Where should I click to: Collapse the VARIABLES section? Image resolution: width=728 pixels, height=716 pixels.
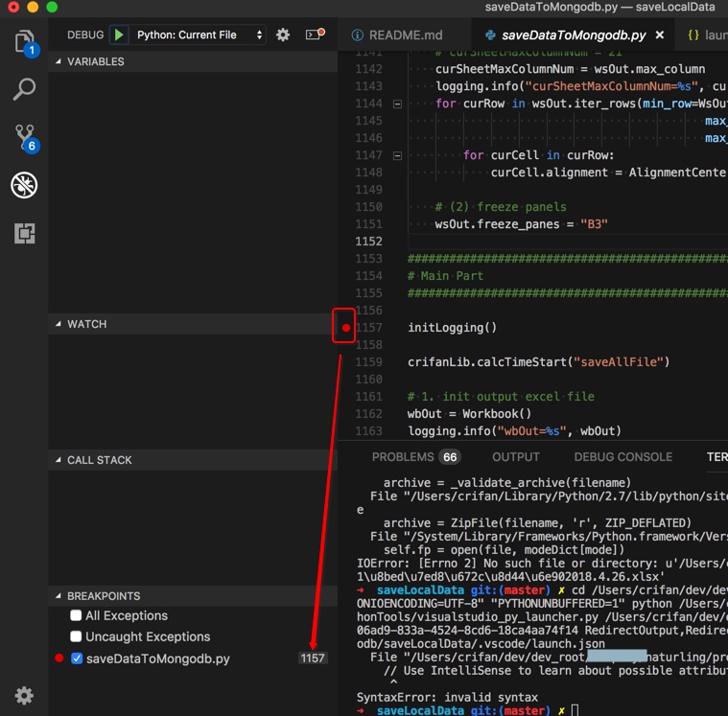click(95, 61)
